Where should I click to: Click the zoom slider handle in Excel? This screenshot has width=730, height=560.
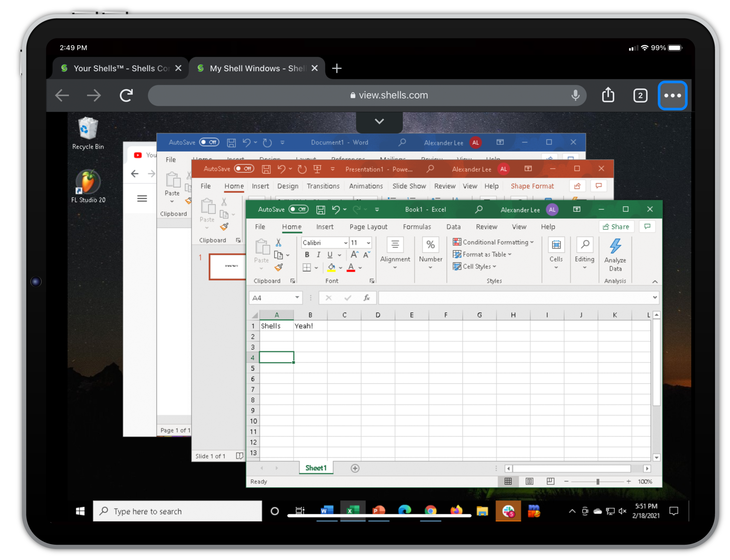pyautogui.click(x=598, y=482)
